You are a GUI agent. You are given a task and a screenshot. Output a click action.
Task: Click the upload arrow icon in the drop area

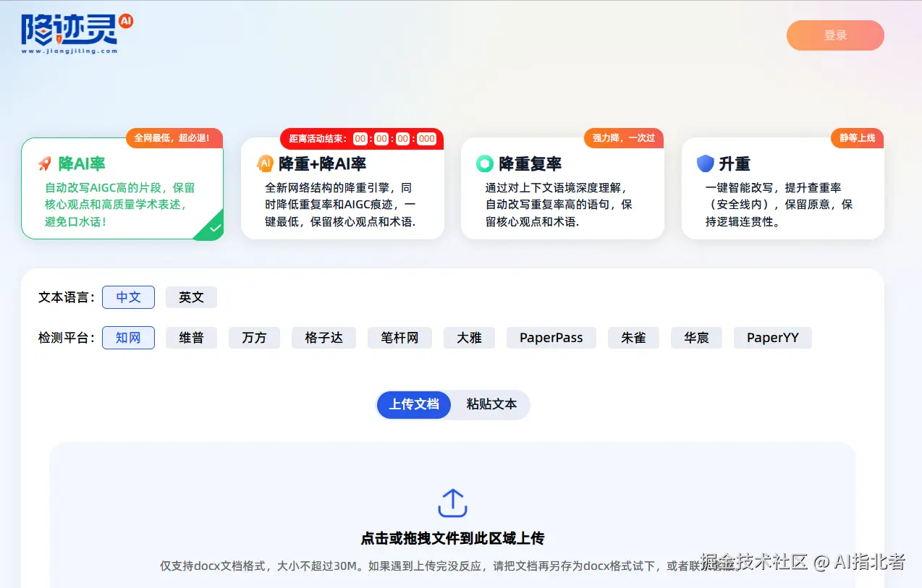452,502
